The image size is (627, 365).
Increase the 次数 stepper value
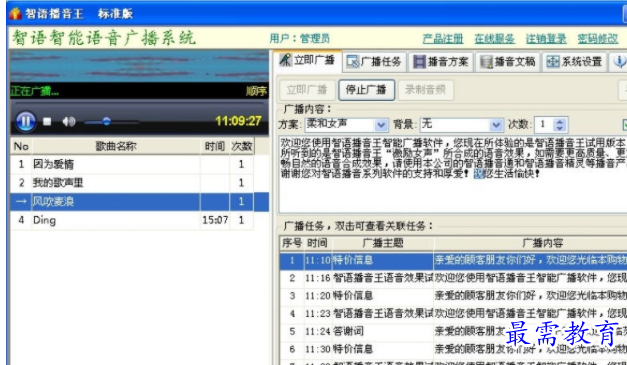(x=560, y=122)
